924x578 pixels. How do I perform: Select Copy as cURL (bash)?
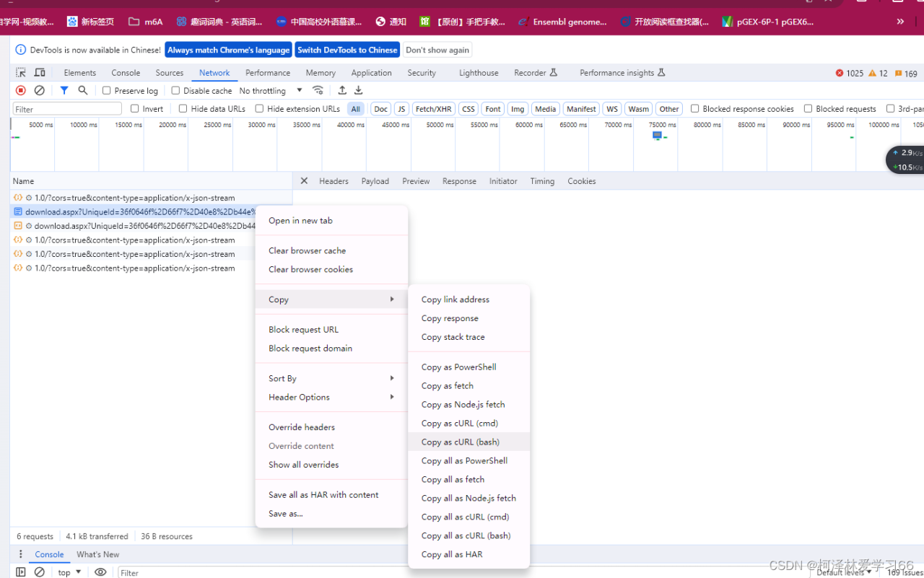(461, 442)
